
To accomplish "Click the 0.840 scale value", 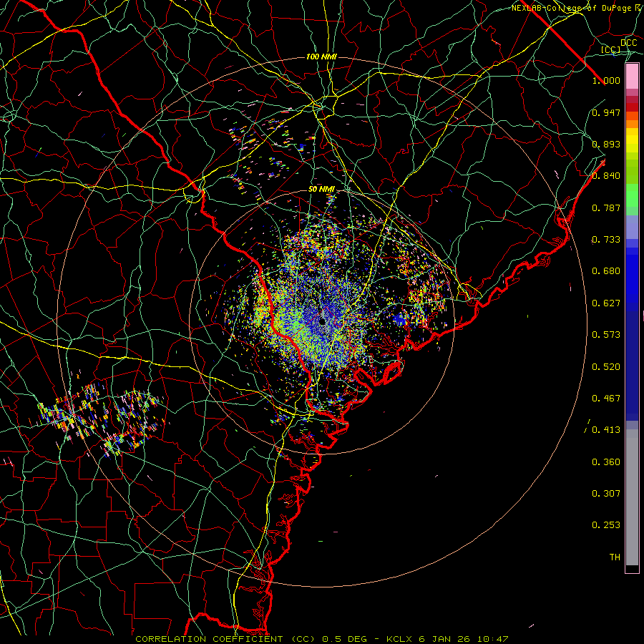I will tap(606, 176).
